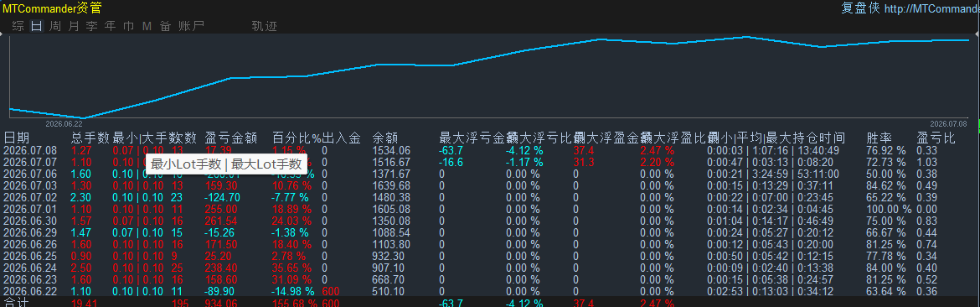Switch to the 综 summary tab
This screenshot has width=980, height=307.
[18, 26]
